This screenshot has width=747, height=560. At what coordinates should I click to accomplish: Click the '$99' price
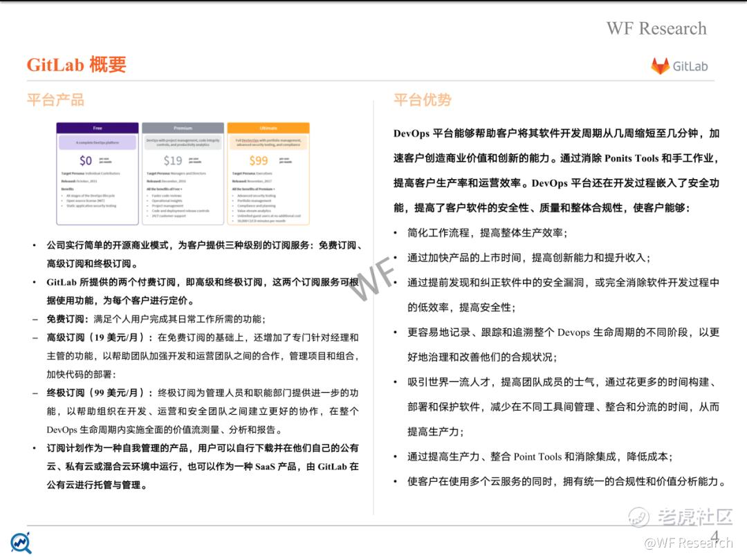click(x=259, y=161)
